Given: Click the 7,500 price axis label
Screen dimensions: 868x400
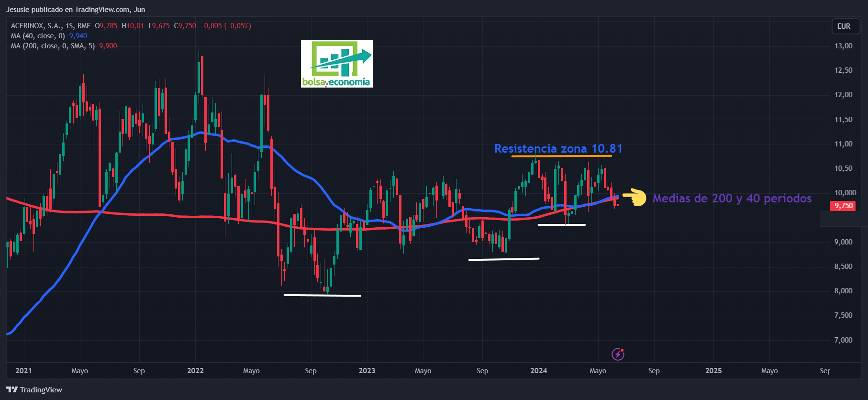Looking at the screenshot, I should pos(843,315).
